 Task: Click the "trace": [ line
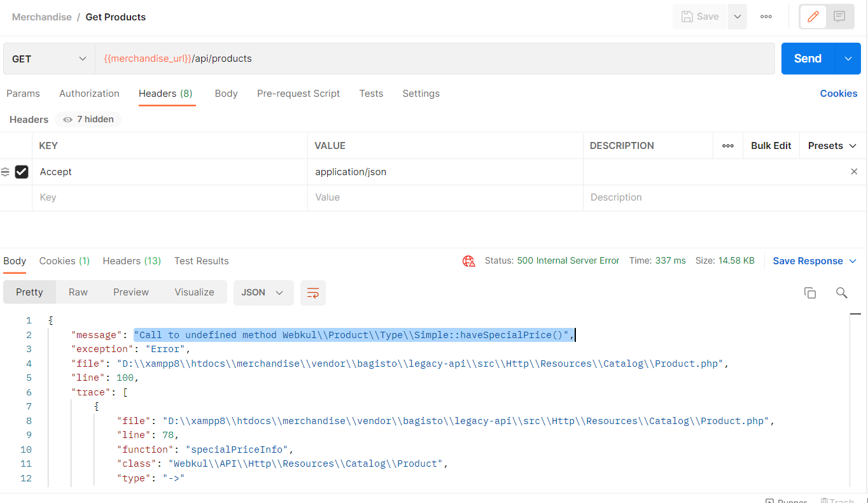[x=99, y=392]
